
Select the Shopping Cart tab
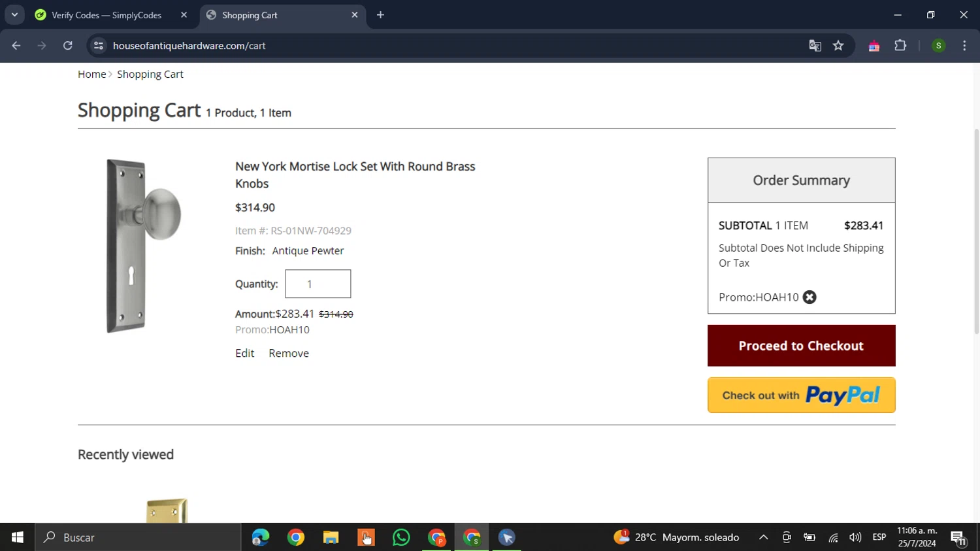282,15
